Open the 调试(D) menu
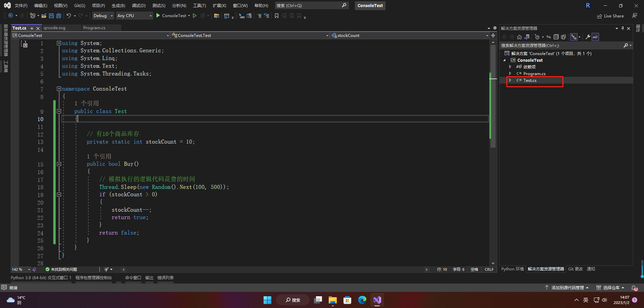This screenshot has width=644, height=308. 139,6
